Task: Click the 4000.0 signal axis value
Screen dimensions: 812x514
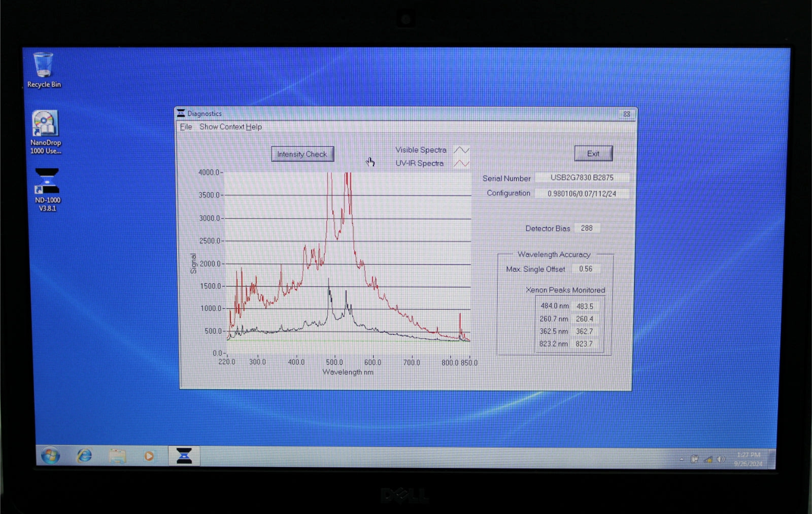Action: 209,173
